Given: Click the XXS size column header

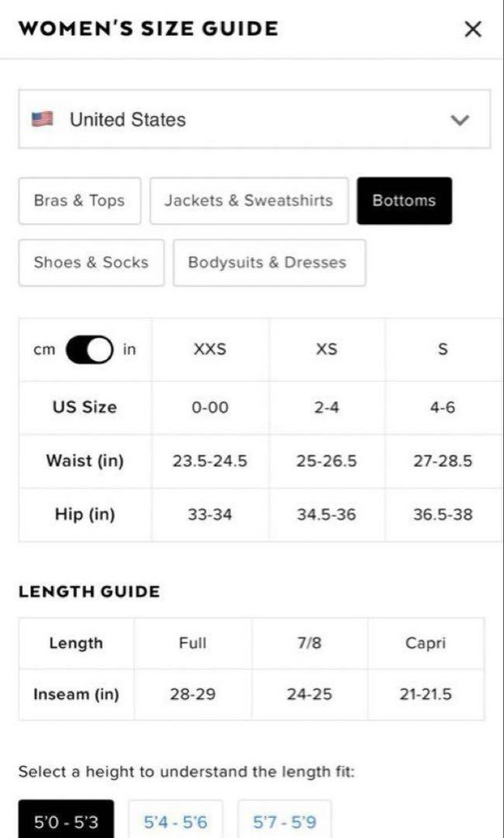Looking at the screenshot, I should (210, 349).
